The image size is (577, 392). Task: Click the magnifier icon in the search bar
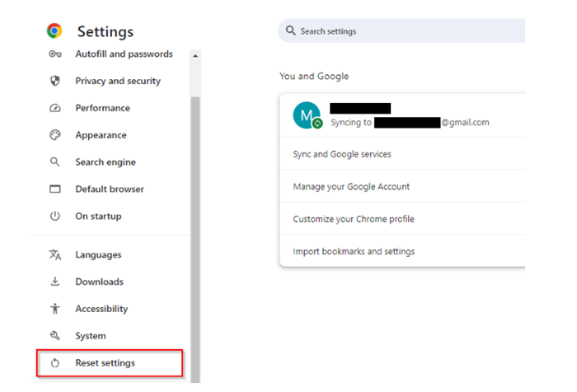click(291, 30)
